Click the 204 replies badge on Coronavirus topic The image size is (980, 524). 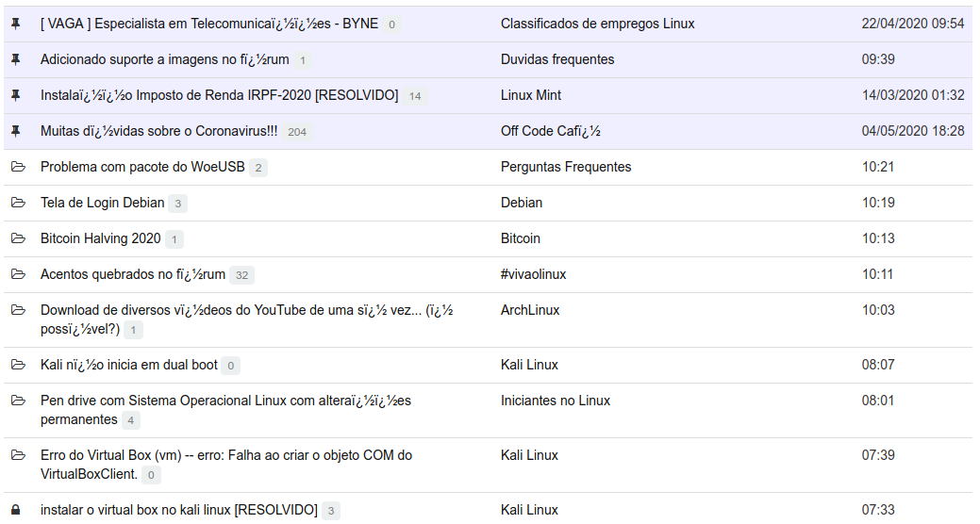point(297,132)
